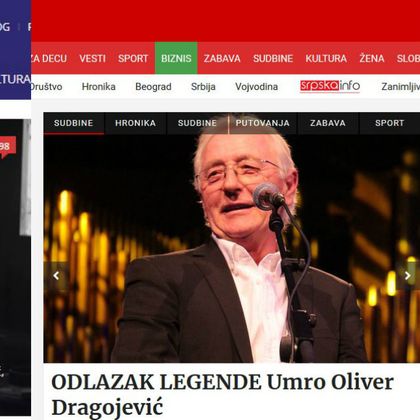Select the ZABAVA slider tab
Viewport: 420px width, 420px height.
[x=328, y=123]
